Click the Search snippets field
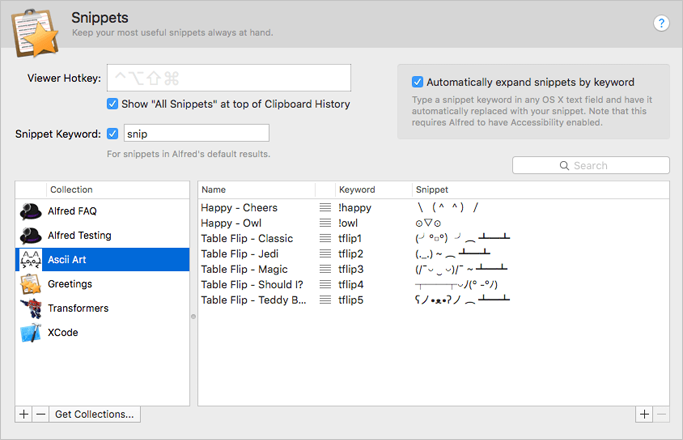 pos(591,166)
